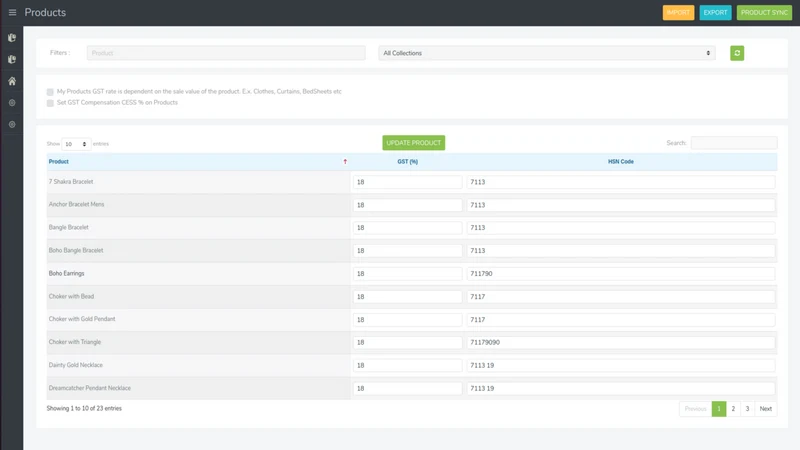Edit GST field for Boho Earrings

[x=407, y=273]
